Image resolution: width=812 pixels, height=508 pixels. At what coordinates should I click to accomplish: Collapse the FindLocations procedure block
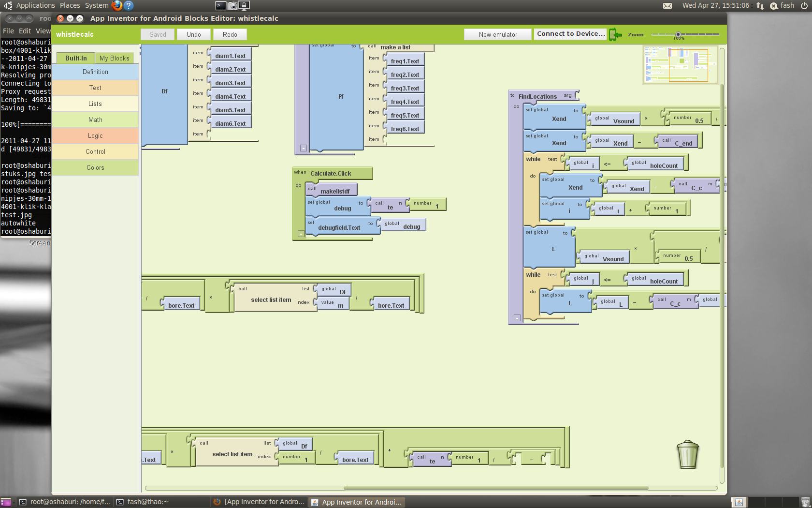click(x=517, y=318)
